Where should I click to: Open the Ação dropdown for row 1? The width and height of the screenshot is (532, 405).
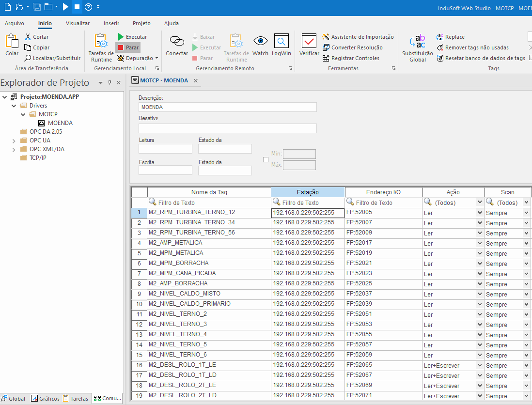pos(479,213)
